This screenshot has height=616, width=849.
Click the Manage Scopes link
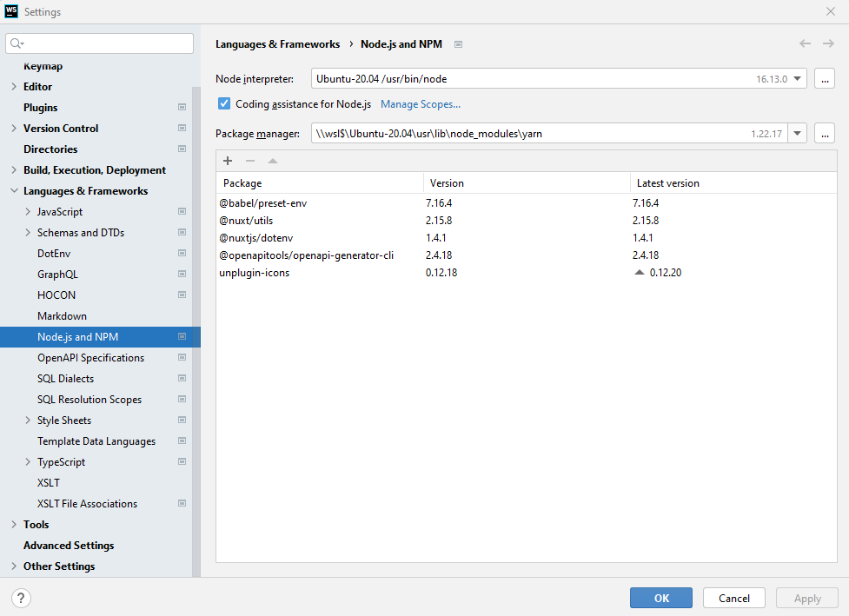pyautogui.click(x=421, y=104)
